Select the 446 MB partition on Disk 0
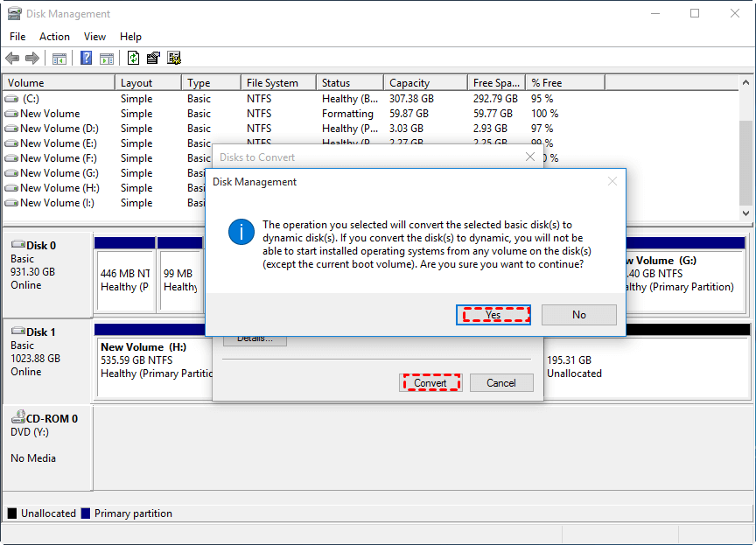This screenshot has width=756, height=545. tap(125, 275)
